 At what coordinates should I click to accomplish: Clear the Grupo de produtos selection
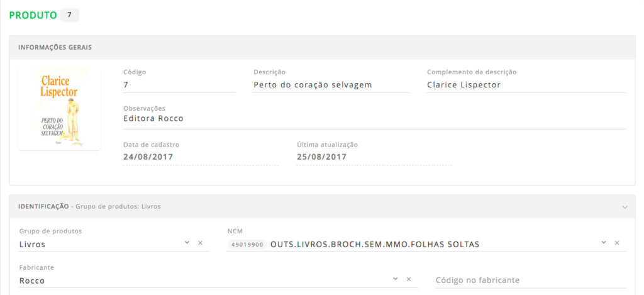click(x=201, y=243)
